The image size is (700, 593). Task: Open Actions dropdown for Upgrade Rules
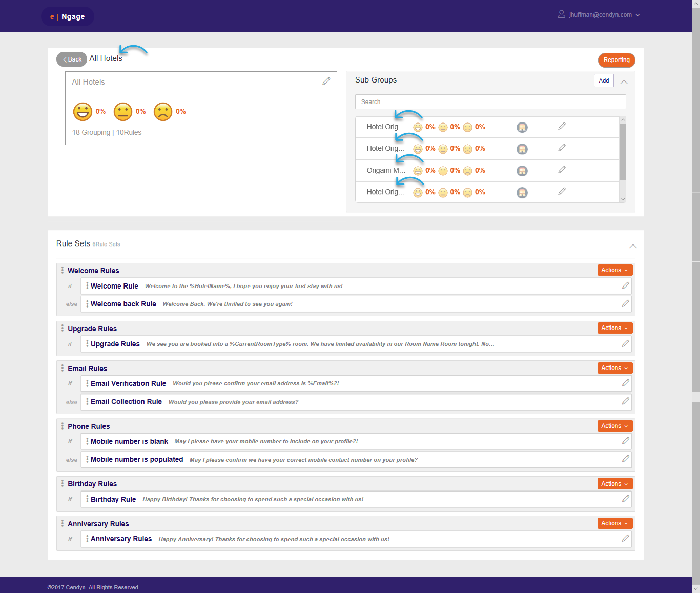pos(615,328)
